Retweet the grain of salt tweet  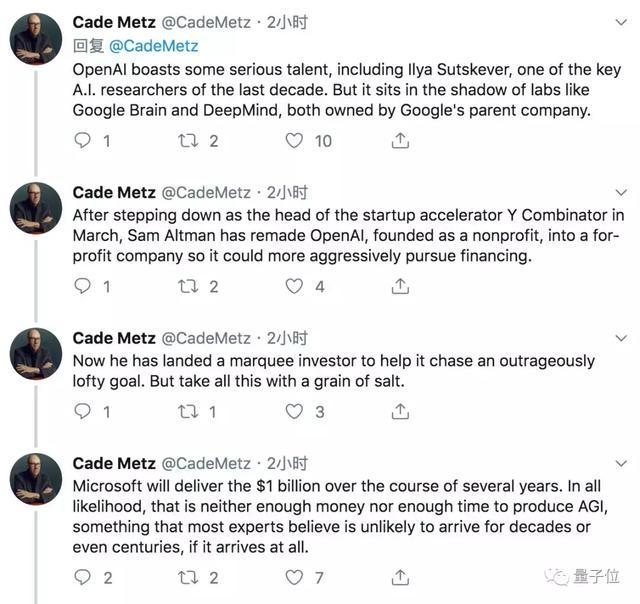click(x=187, y=411)
